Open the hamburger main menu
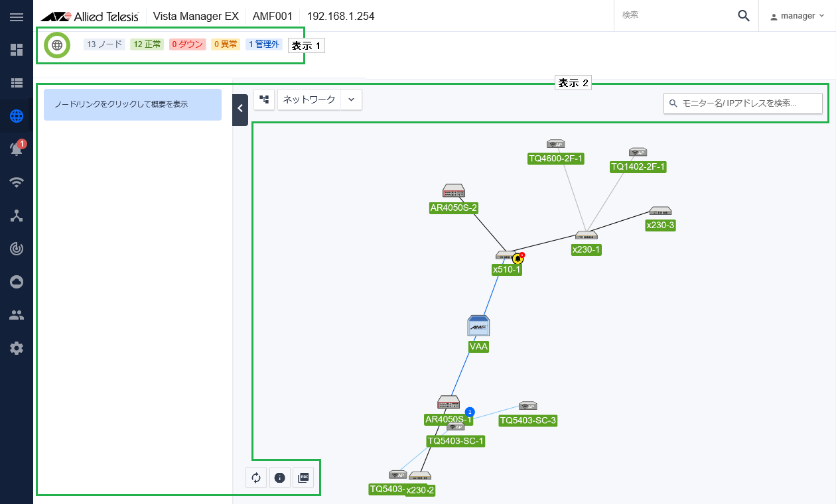This screenshot has height=504, width=836. click(x=17, y=17)
